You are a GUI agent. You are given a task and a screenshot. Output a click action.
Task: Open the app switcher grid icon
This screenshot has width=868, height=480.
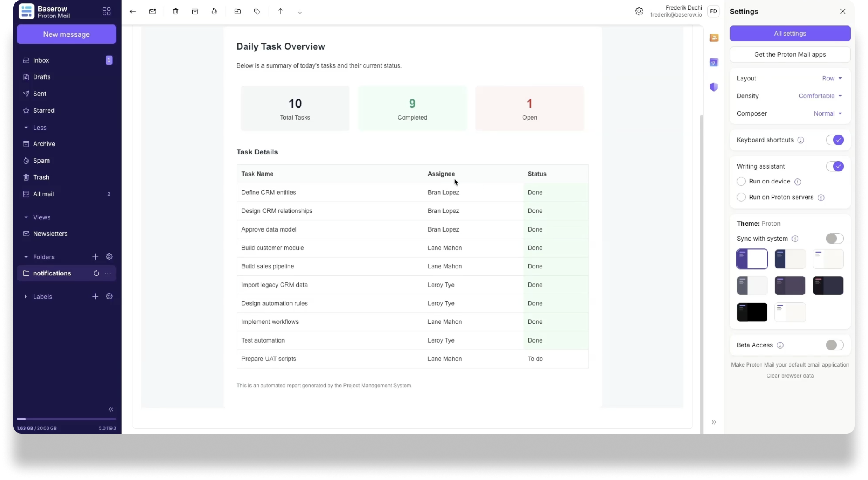(107, 12)
